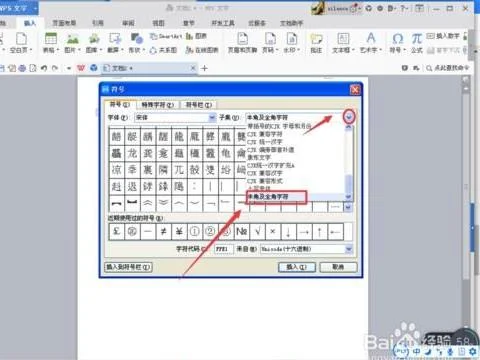Screen dimensions: 480x360
Task: Click symbol grid scrollbar down arrow
Action: (x=348, y=208)
